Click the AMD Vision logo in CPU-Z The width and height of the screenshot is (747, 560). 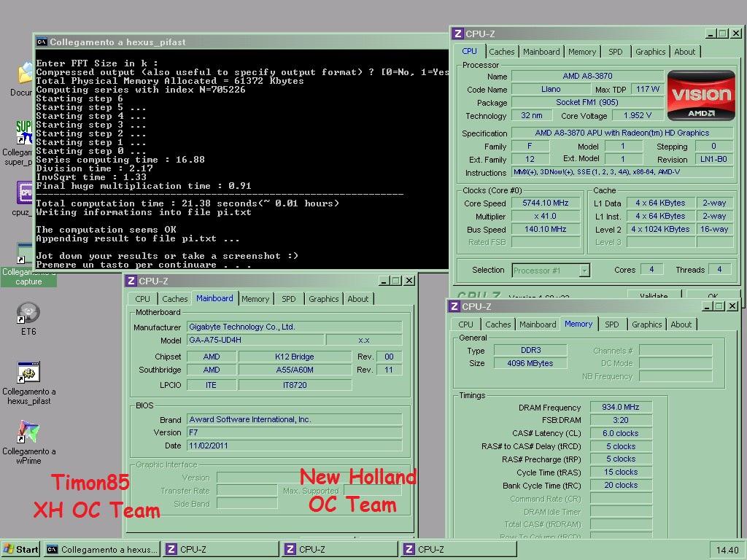coord(701,96)
